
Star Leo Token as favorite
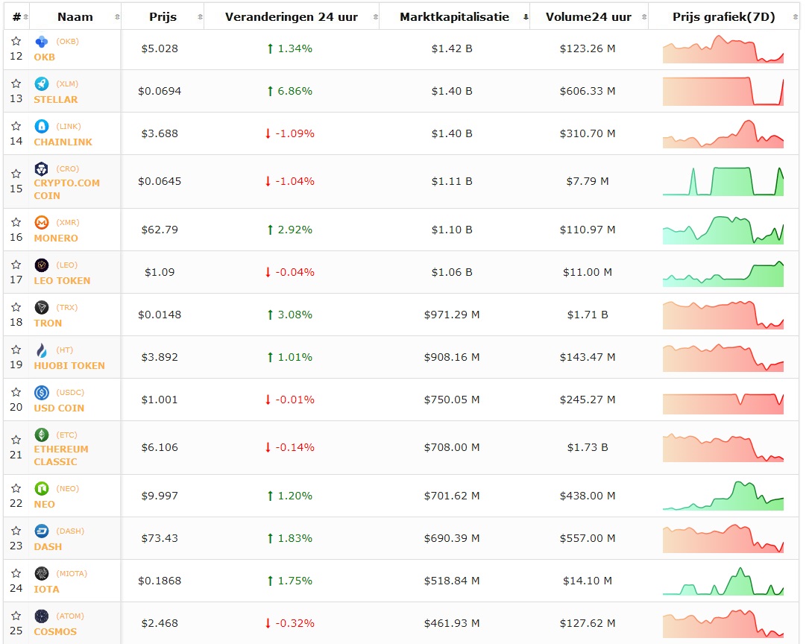(16, 265)
